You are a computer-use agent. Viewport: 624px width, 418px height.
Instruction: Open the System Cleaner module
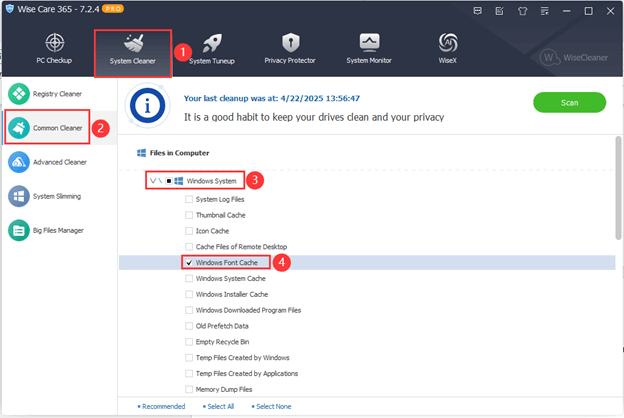pos(133,53)
